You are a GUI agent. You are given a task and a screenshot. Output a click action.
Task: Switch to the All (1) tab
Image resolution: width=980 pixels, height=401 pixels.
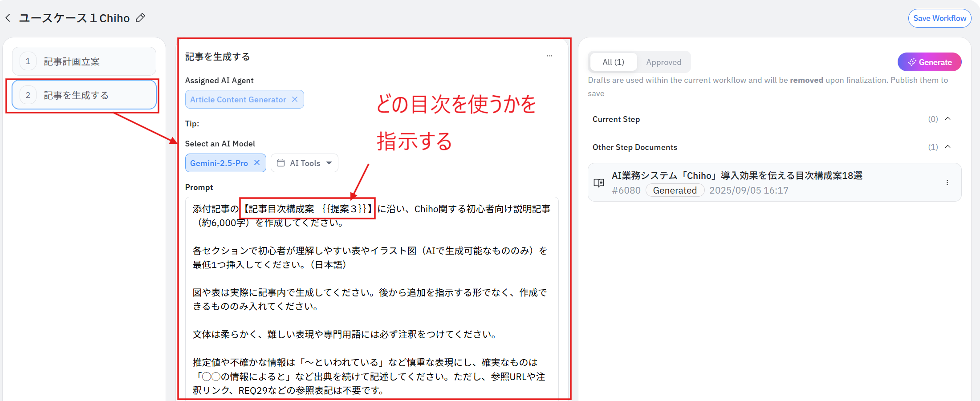click(x=613, y=62)
